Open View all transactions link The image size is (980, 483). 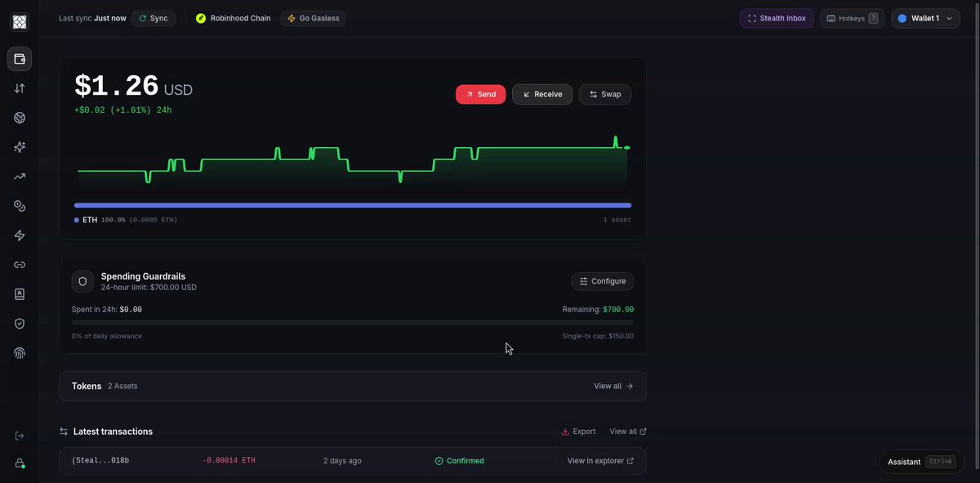[628, 432]
